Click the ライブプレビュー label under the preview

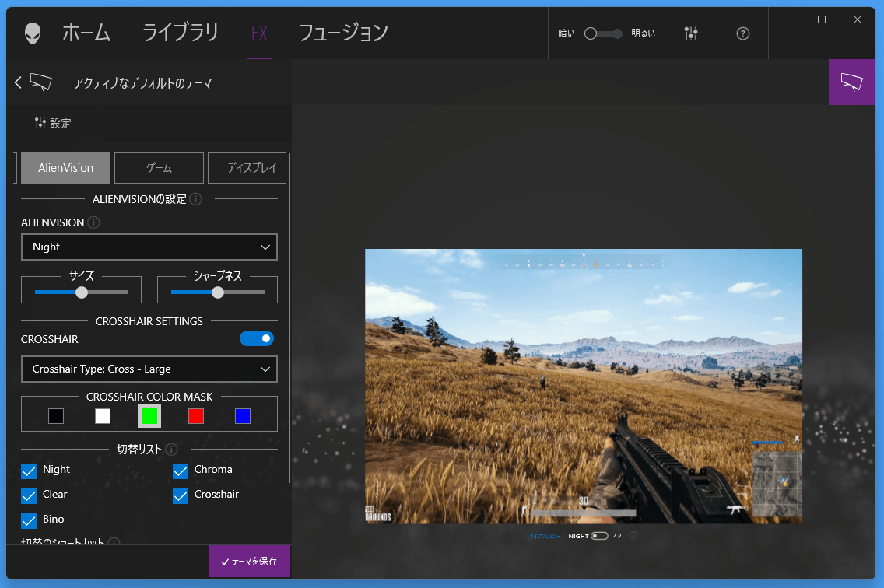tap(545, 536)
